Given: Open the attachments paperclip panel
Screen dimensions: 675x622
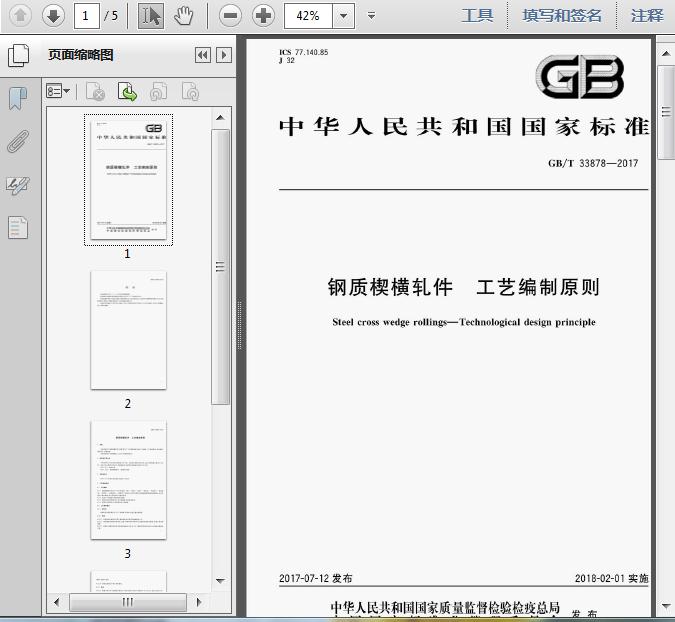Looking at the screenshot, I should [18, 142].
